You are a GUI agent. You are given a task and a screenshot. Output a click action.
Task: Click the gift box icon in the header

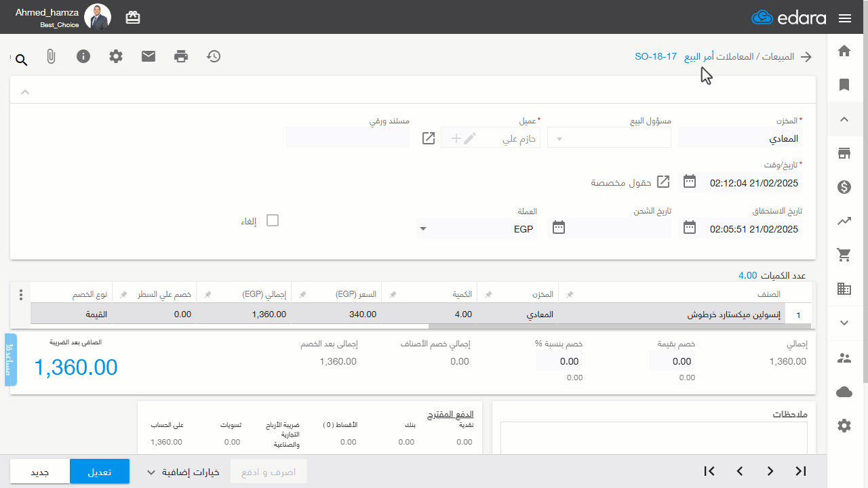133,18
